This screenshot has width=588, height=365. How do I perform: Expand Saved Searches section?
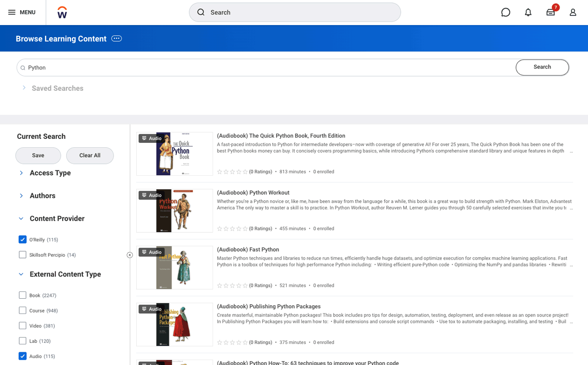pos(24,88)
